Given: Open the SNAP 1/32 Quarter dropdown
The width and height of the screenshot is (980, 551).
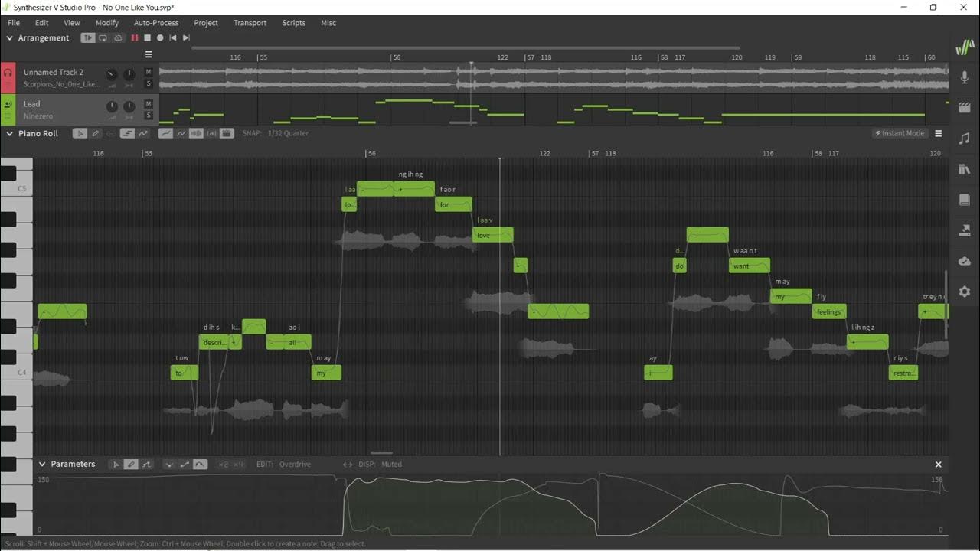Looking at the screenshot, I should (288, 133).
